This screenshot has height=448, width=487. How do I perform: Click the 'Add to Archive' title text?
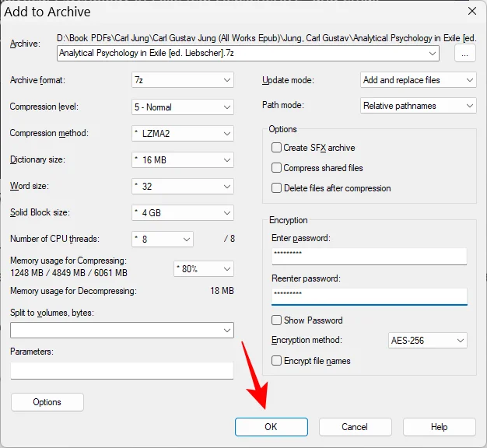[47, 12]
